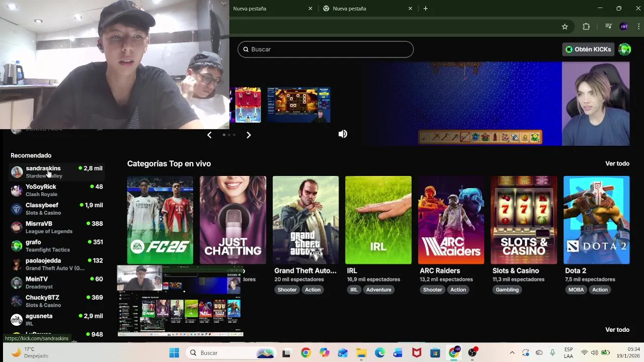Screen dimensions: 644x362
Task: Open the Windows Start menu
Action: (x=174, y=353)
